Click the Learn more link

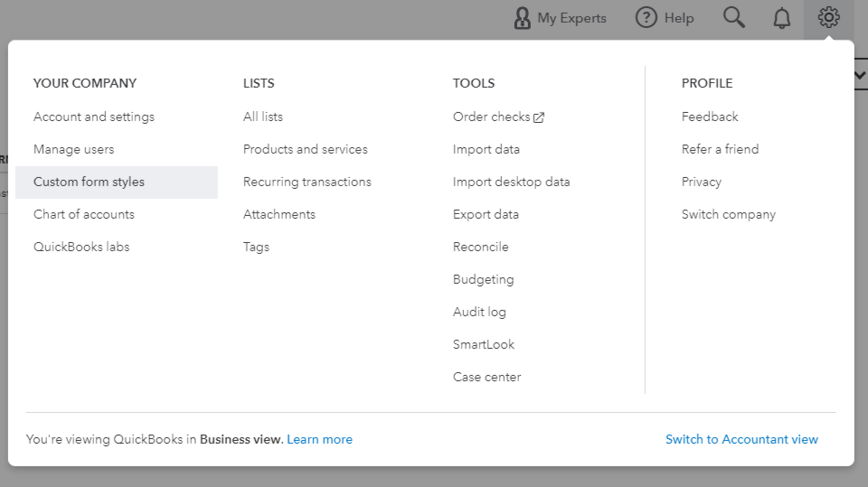[319, 439]
